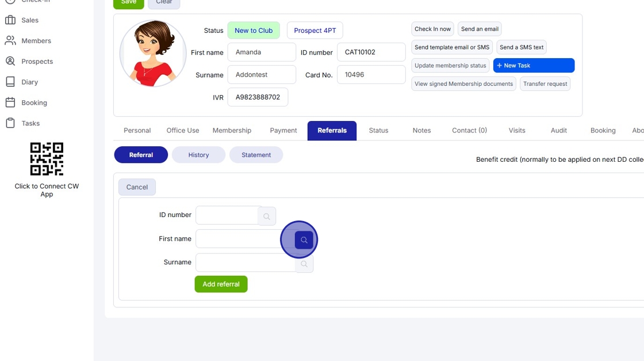
Task: Open Members in the sidebar
Action: click(x=36, y=41)
